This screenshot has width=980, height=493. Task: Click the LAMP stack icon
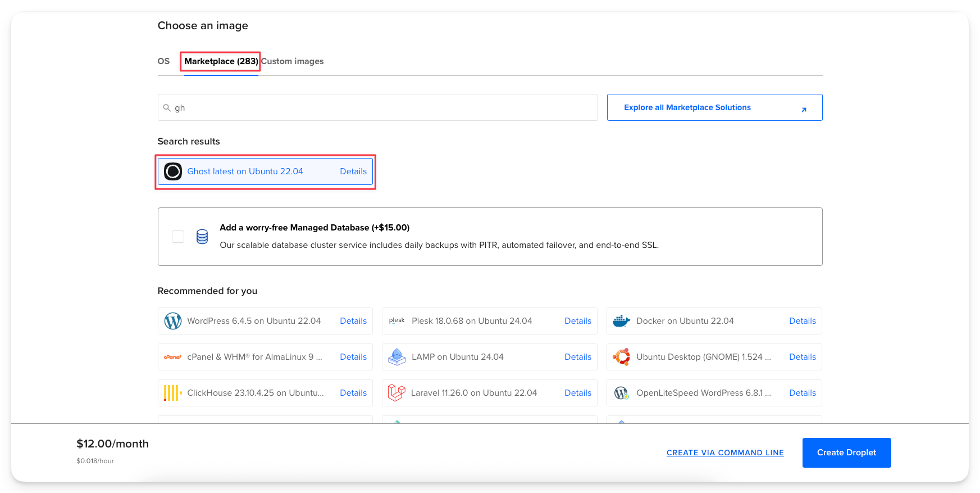click(x=397, y=357)
